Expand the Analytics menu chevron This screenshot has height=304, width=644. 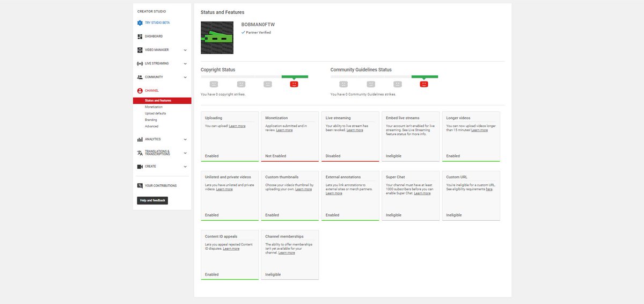185,139
